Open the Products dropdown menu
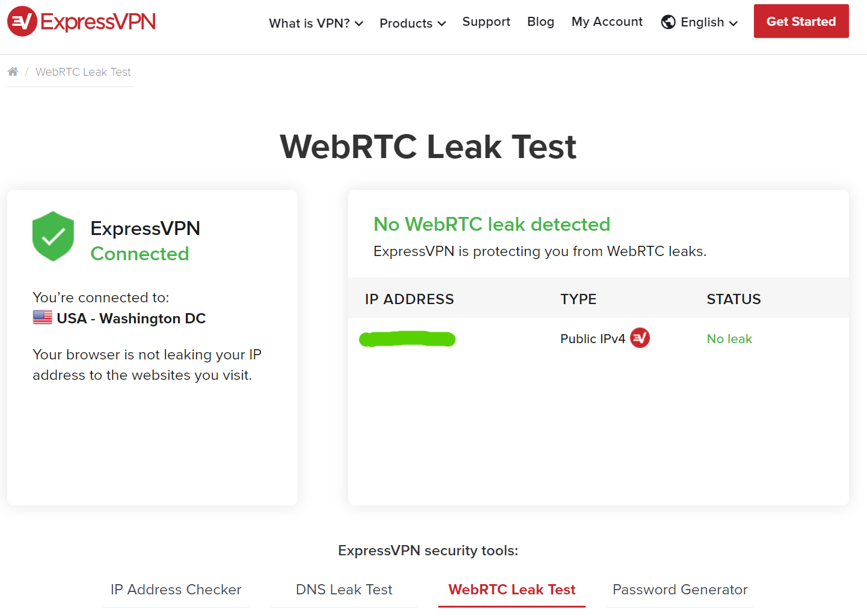Screen dimensions: 867x616 coord(412,23)
